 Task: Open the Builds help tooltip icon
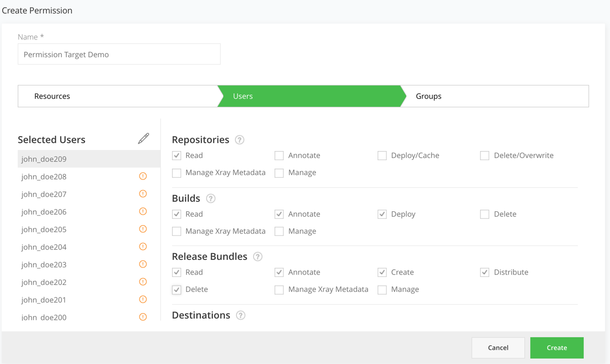(x=210, y=198)
